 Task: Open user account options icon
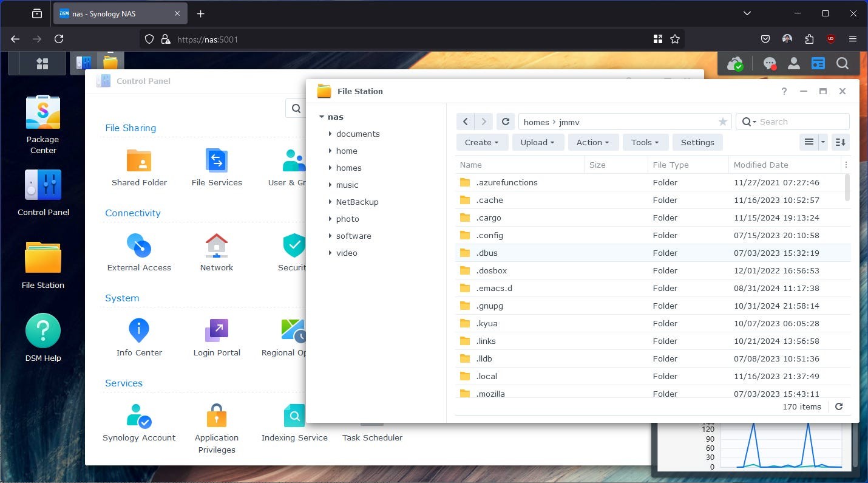pos(793,63)
